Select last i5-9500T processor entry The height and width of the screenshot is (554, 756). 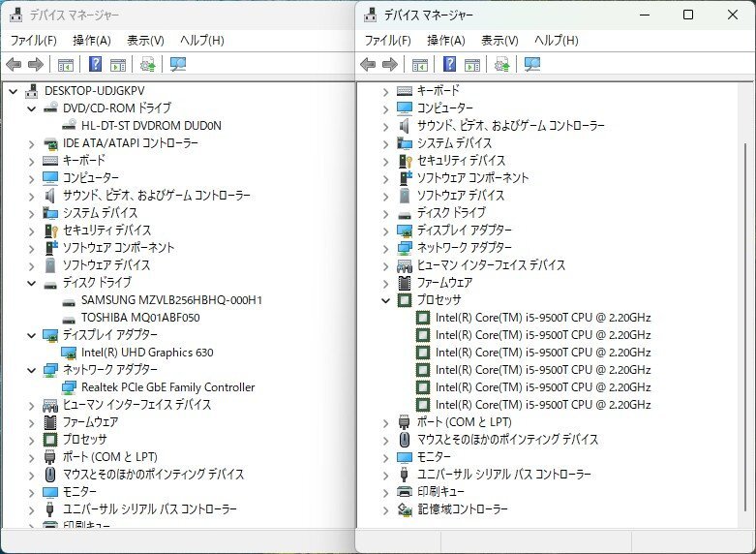(543, 405)
